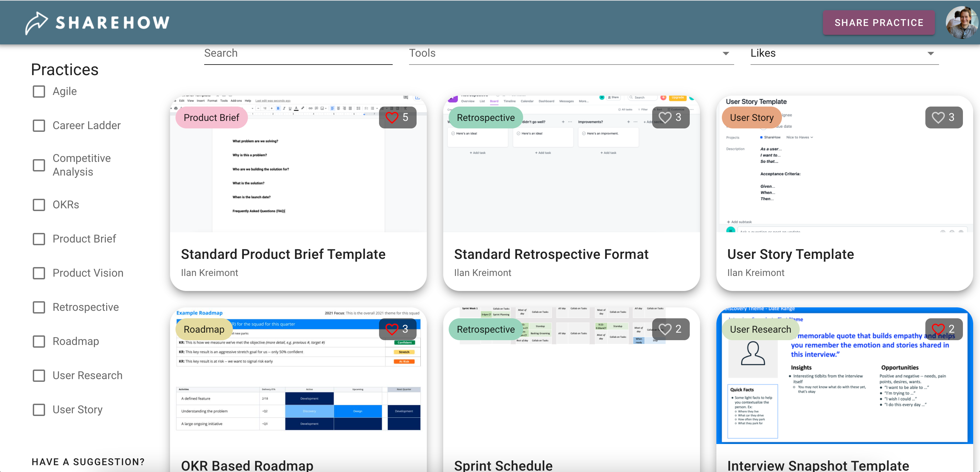
Task: Toggle the Competitive Analysis checkbox
Action: [39, 165]
